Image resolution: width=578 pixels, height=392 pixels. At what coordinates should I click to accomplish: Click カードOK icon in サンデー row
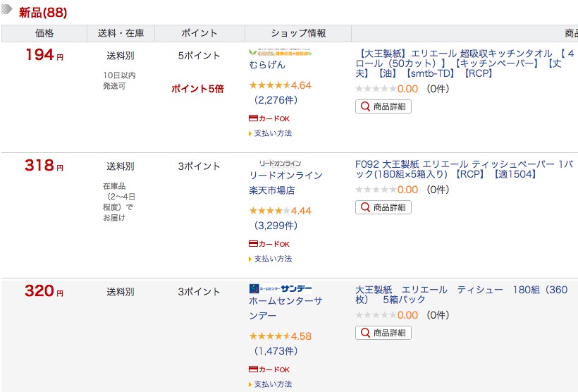[269, 369]
